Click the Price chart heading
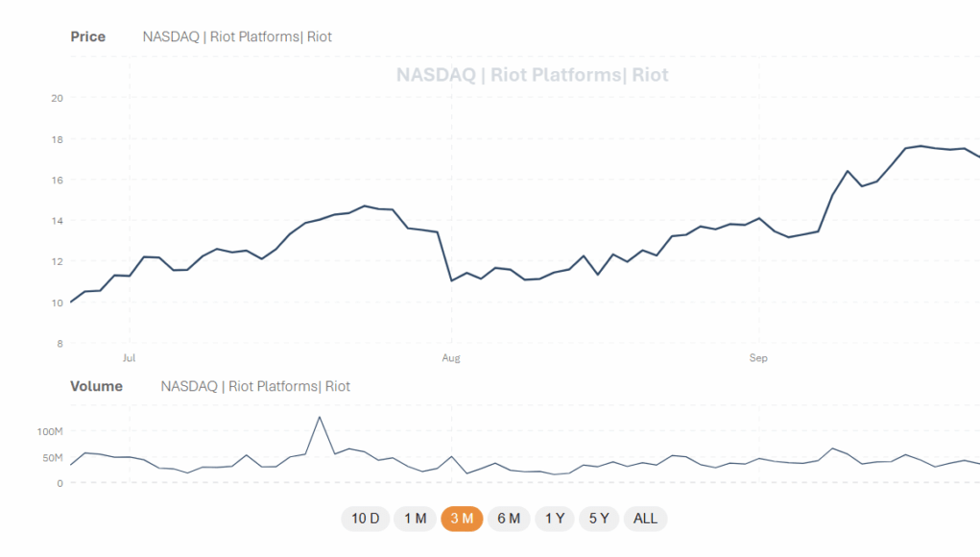 pyautogui.click(x=88, y=36)
